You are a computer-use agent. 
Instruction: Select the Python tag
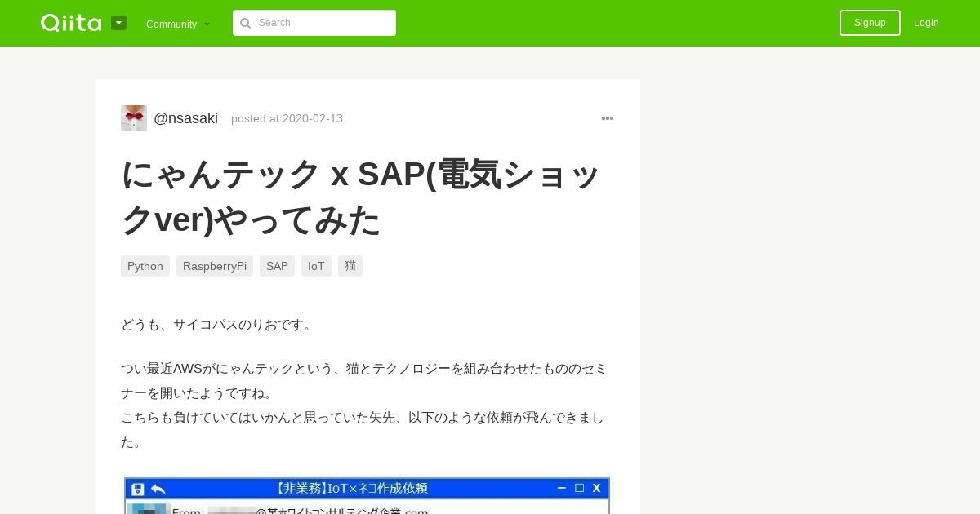pyautogui.click(x=145, y=266)
